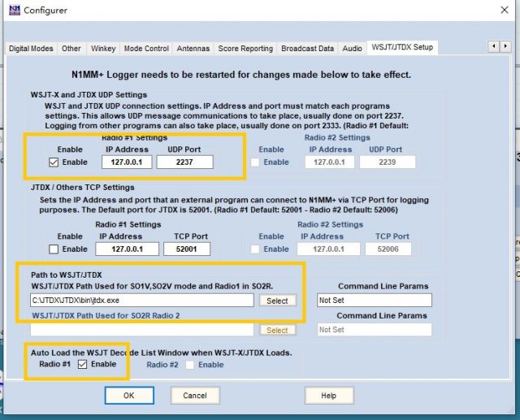Click UDP Port field showing 2237
Viewport: 520px width, 420px height.
[184, 162]
